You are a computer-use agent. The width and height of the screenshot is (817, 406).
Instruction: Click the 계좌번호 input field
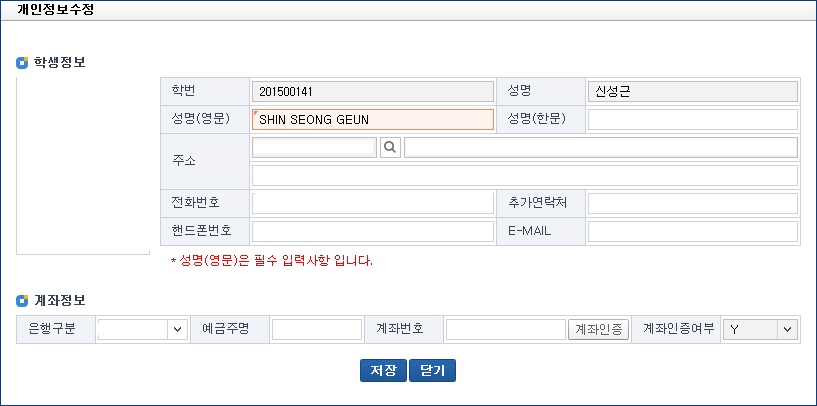[506, 329]
